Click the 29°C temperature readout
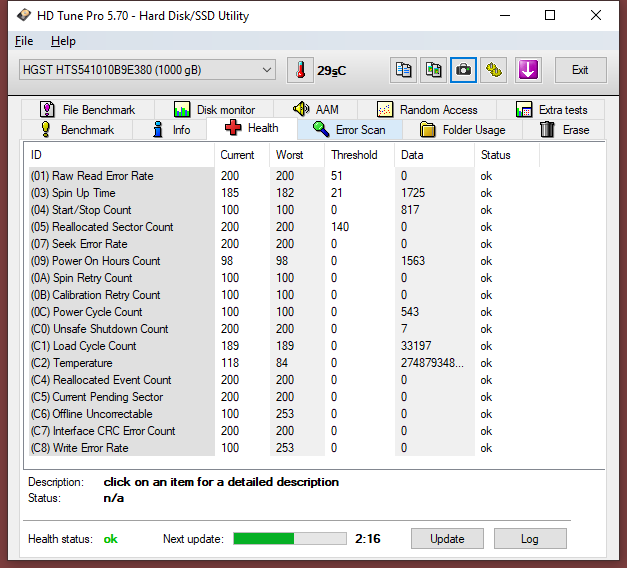Viewport: 627px width, 568px height. [331, 71]
